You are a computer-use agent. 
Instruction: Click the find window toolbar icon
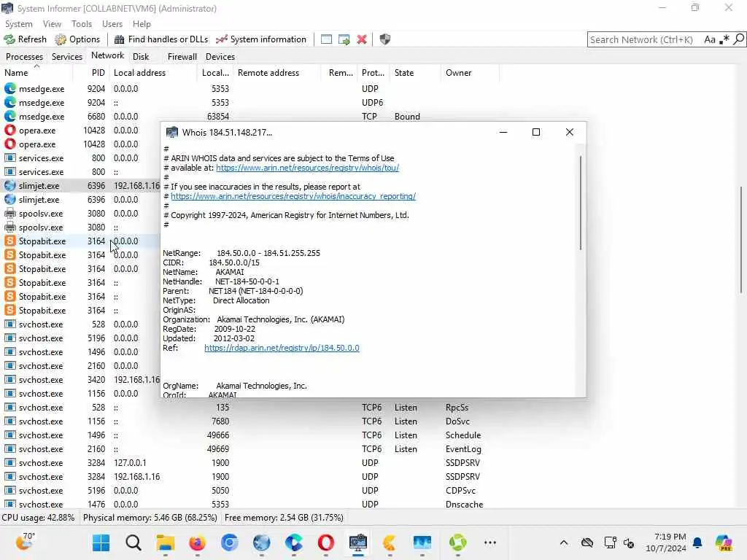click(x=326, y=39)
